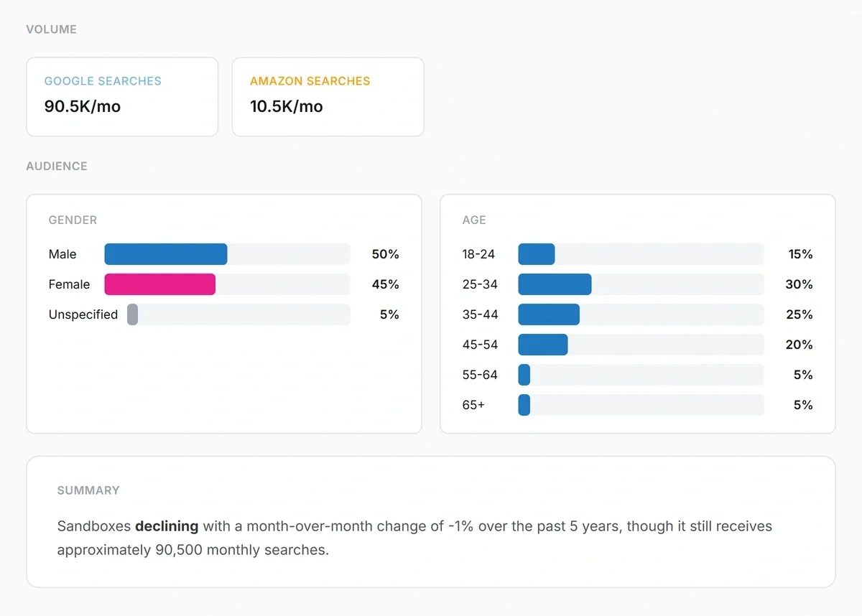Image resolution: width=862 pixels, height=616 pixels.
Task: Click the GENDER card heading
Action: click(x=73, y=220)
